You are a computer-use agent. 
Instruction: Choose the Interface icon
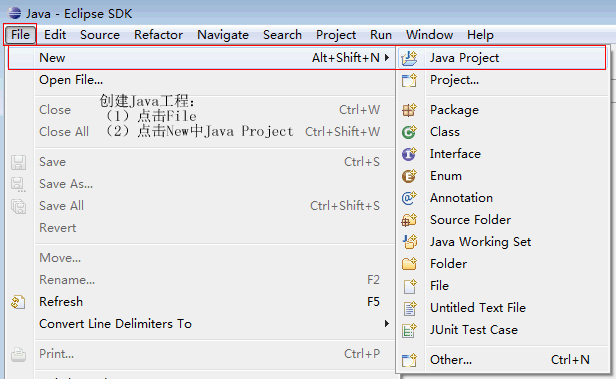(409, 154)
